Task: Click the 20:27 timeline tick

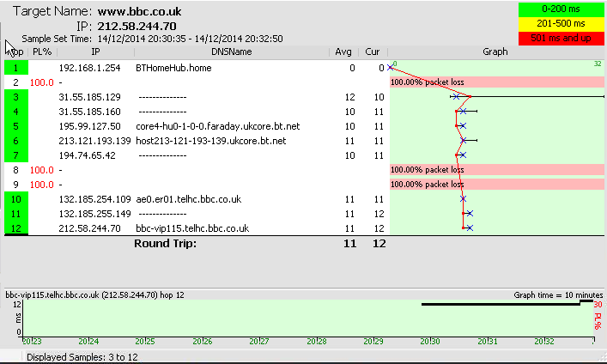Action: [x=258, y=341]
